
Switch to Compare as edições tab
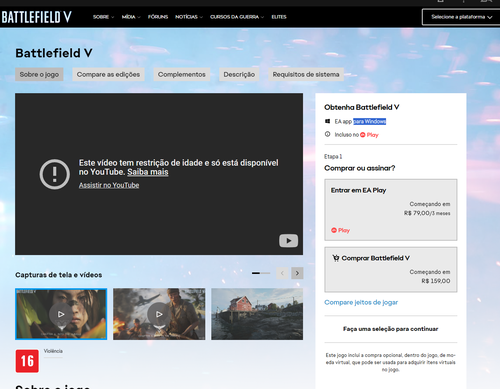tap(108, 74)
